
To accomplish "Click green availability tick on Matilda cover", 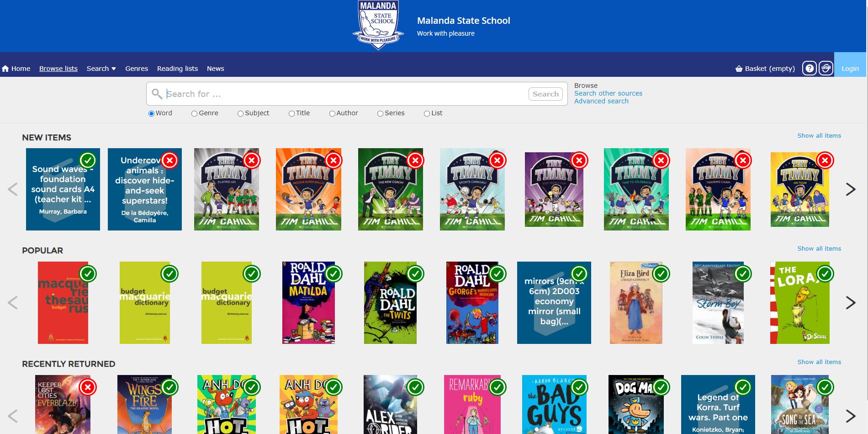I will point(333,274).
